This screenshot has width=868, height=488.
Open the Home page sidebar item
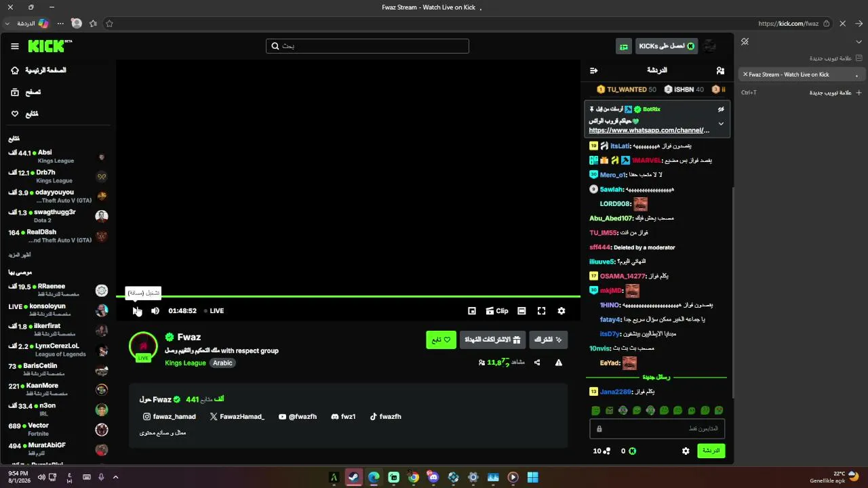[x=39, y=70]
